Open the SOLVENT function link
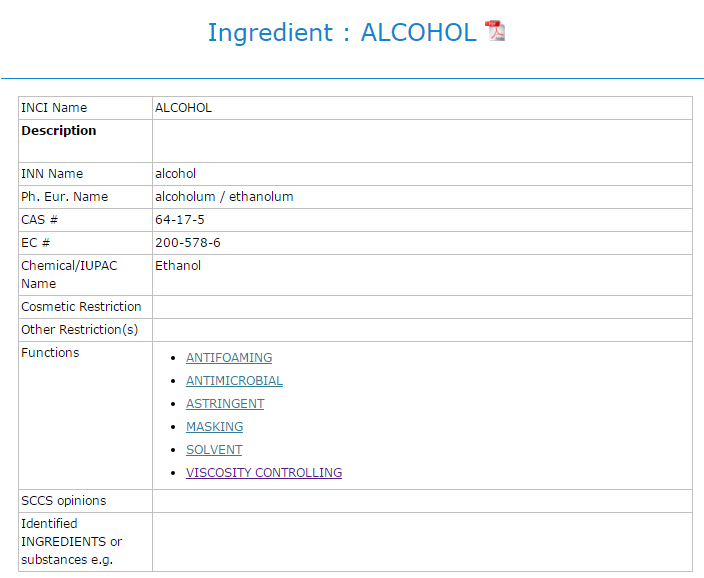The image size is (704, 578). click(x=214, y=450)
